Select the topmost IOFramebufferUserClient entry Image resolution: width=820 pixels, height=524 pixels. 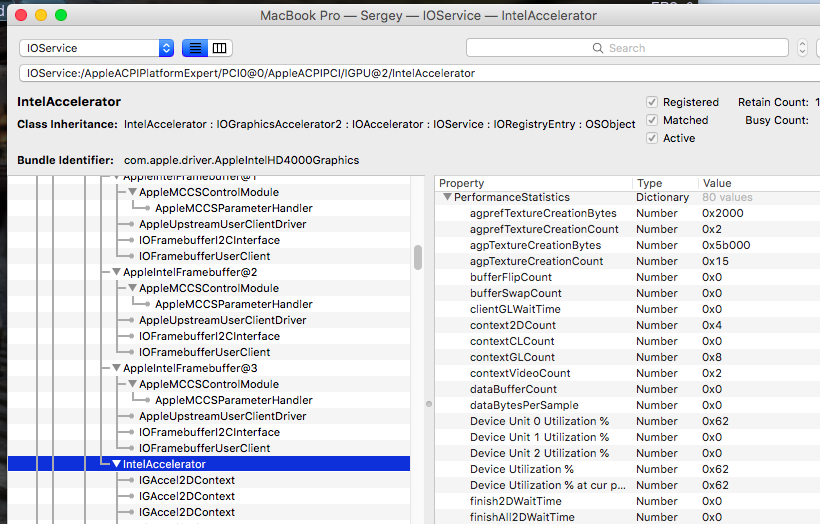pyautogui.click(x=204, y=256)
